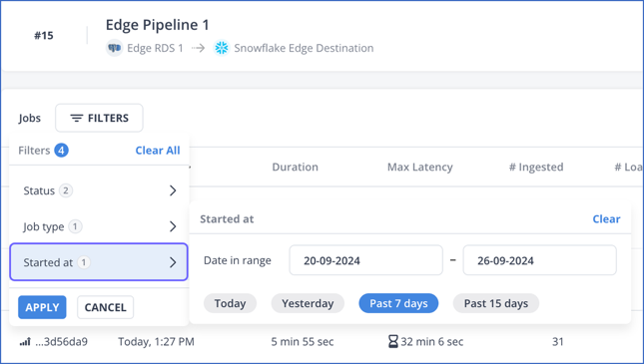Click the ingested count 31
This screenshot has width=644, height=364.
pos(558,341)
